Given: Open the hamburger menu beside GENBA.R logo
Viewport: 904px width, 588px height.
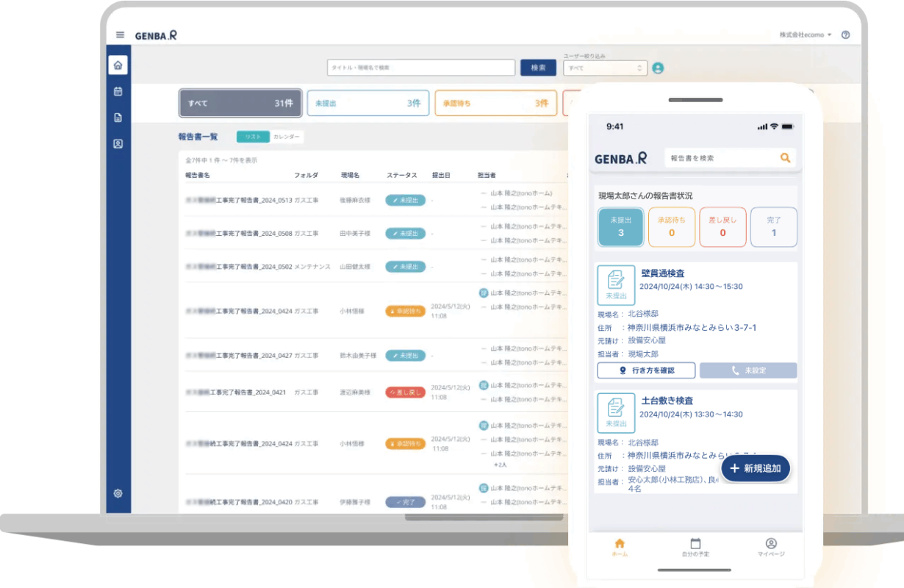Looking at the screenshot, I should [120, 35].
